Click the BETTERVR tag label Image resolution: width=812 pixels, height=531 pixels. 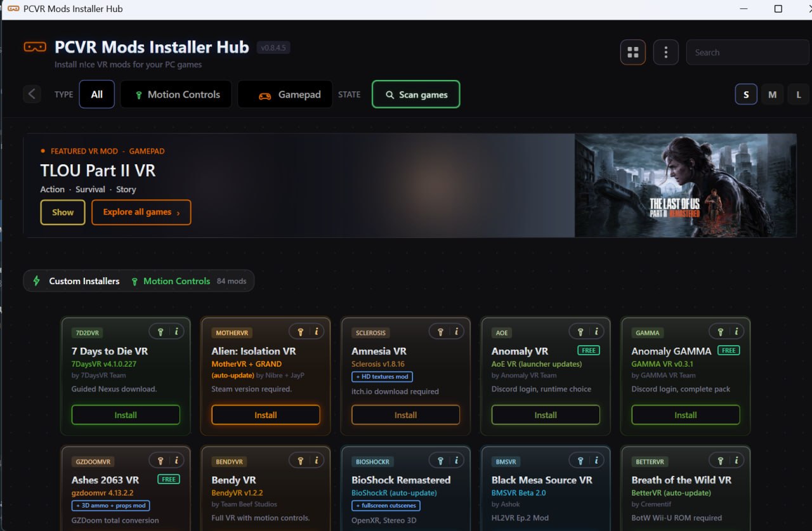point(650,462)
